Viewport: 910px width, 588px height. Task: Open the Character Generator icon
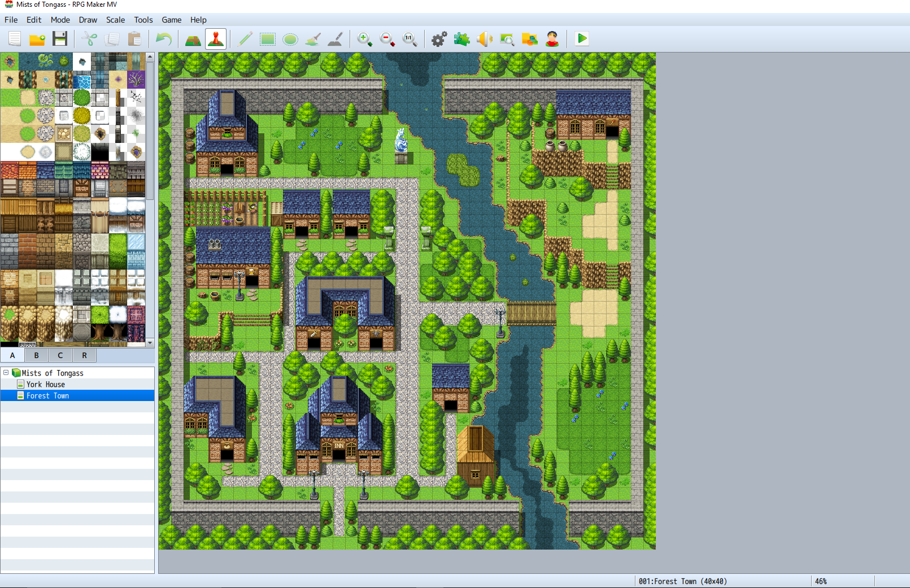point(552,39)
